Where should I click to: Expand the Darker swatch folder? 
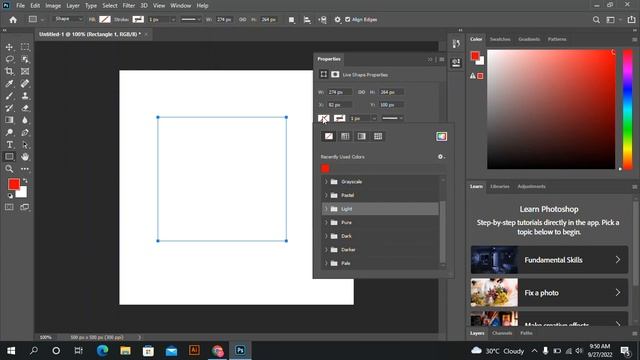[326, 249]
